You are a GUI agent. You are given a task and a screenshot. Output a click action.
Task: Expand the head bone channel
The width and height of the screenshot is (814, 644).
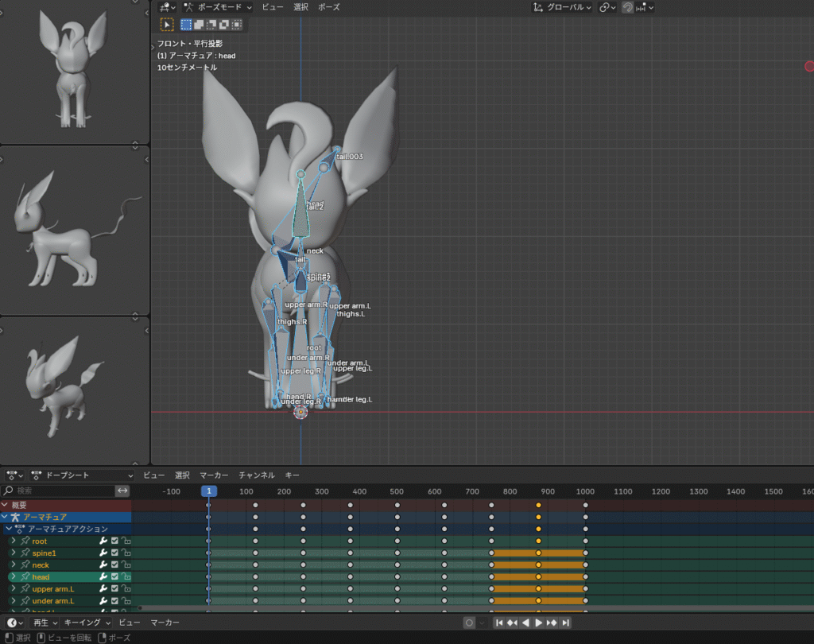pos(13,577)
